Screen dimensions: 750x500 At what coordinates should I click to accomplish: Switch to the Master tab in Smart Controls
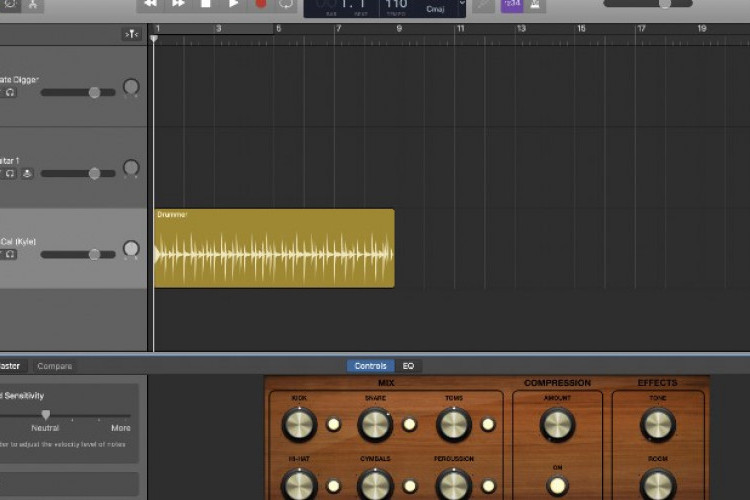10,366
